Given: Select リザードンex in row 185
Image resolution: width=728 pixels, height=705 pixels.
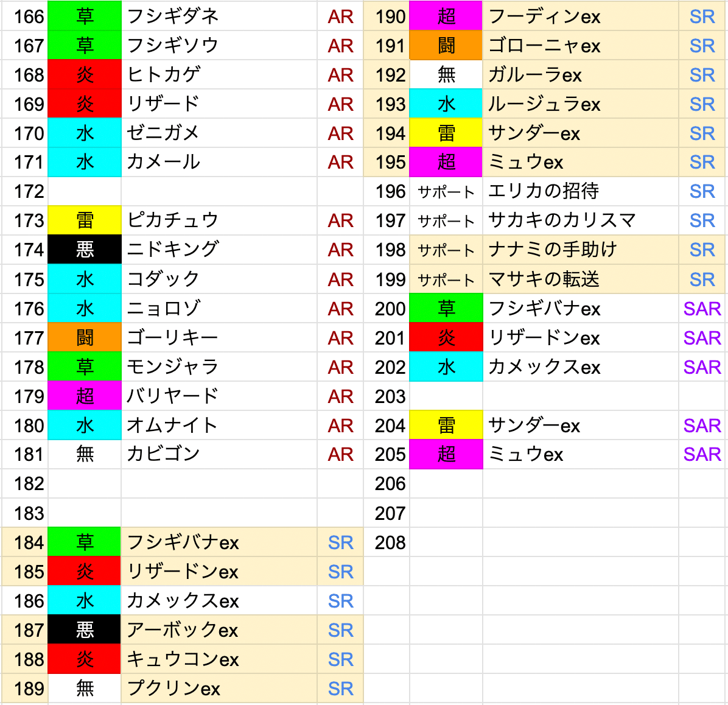Looking at the screenshot, I should 219,571.
